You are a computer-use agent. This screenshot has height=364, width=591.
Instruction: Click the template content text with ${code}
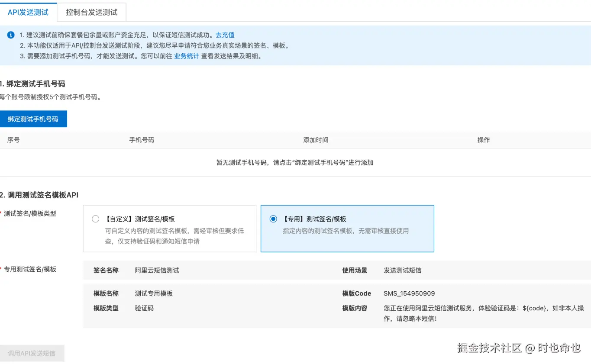pyautogui.click(x=484, y=313)
